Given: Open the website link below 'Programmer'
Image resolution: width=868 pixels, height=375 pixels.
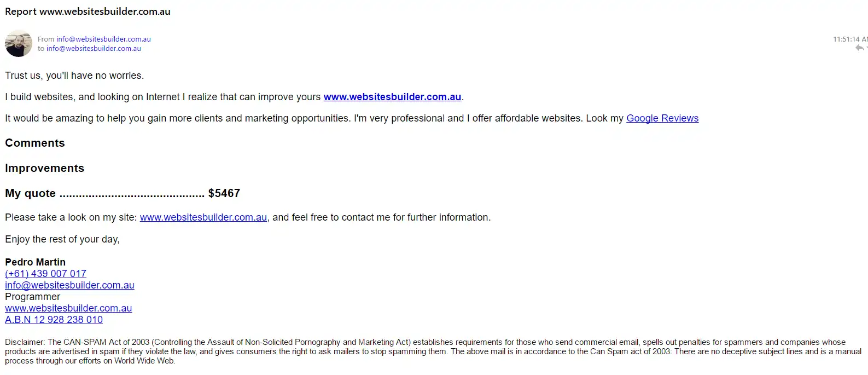Looking at the screenshot, I should (68, 308).
